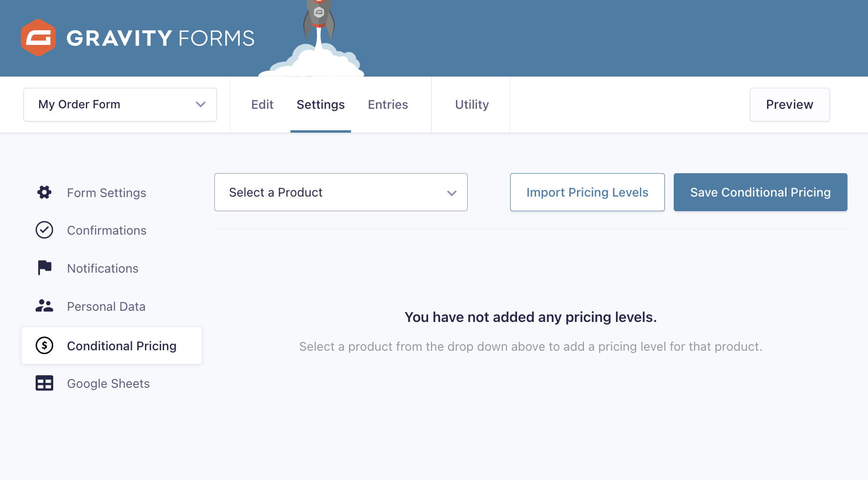Click the Gravity Forms hexagon logo icon
Viewport: 868px width, 480px height.
(x=38, y=38)
